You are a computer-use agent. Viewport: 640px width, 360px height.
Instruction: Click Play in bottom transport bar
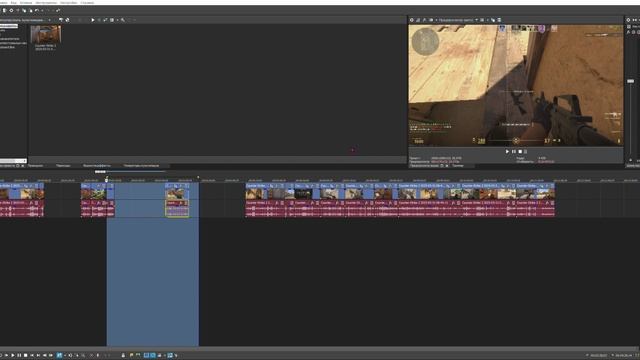(x=13, y=356)
